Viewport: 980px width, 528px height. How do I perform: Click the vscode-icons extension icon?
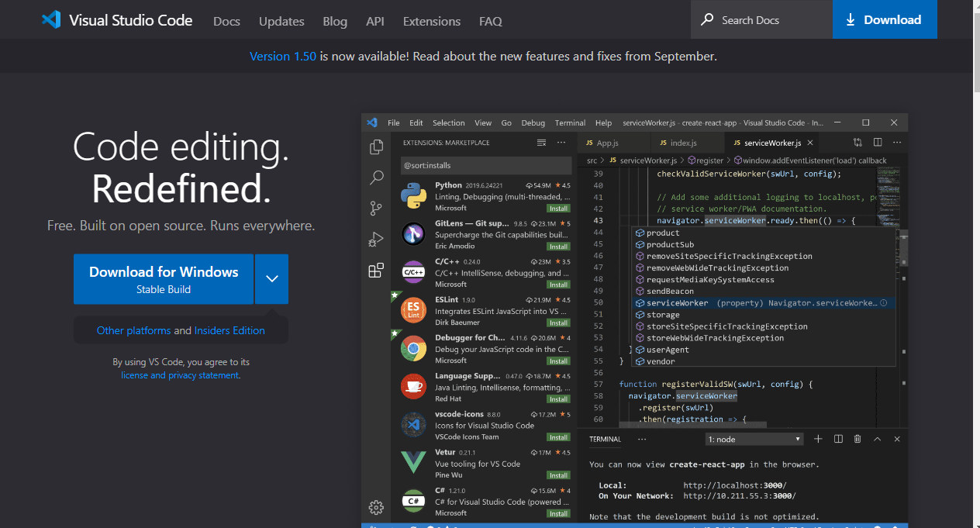pyautogui.click(x=414, y=425)
